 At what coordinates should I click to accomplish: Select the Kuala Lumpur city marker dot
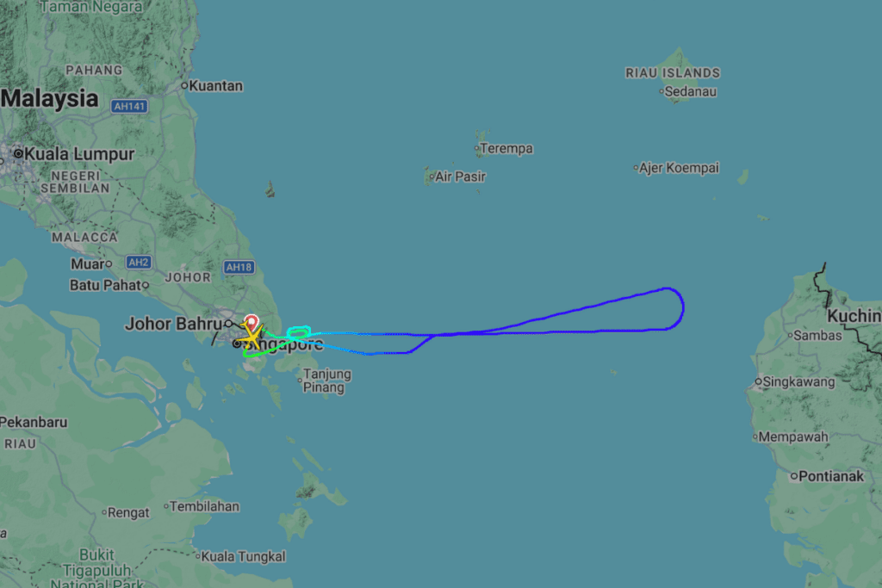(18, 153)
